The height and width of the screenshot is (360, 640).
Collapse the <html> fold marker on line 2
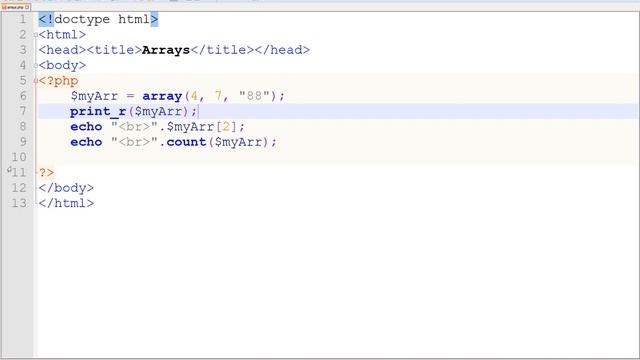point(36,35)
